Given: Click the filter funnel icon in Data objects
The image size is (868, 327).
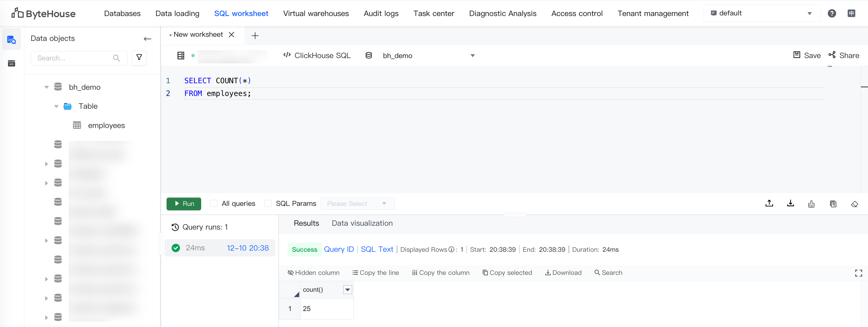Looking at the screenshot, I should pyautogui.click(x=139, y=58).
